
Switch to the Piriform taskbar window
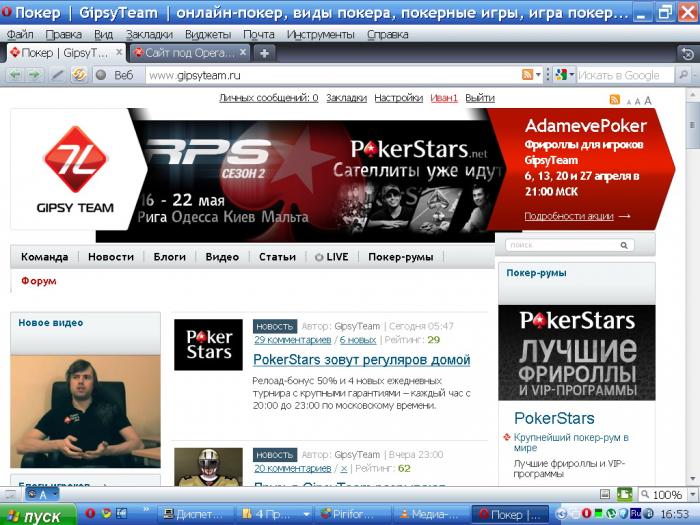352,515
